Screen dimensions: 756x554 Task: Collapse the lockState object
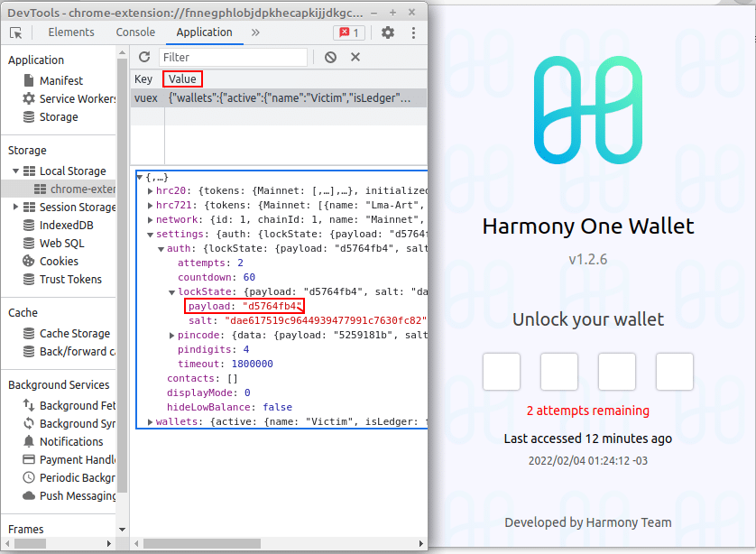[171, 292]
